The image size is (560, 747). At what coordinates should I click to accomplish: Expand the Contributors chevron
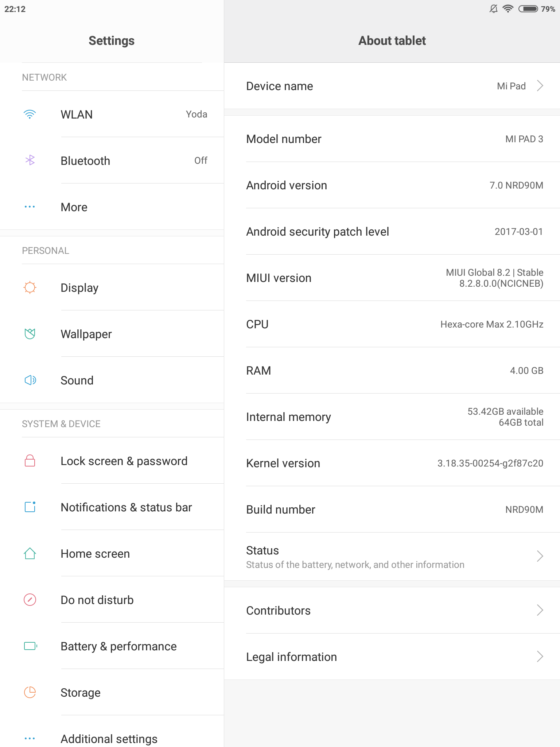540,610
